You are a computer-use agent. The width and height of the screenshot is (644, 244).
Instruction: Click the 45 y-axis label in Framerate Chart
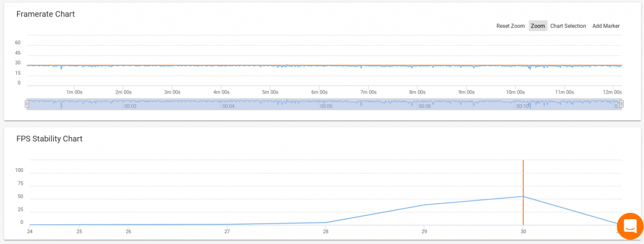point(18,53)
